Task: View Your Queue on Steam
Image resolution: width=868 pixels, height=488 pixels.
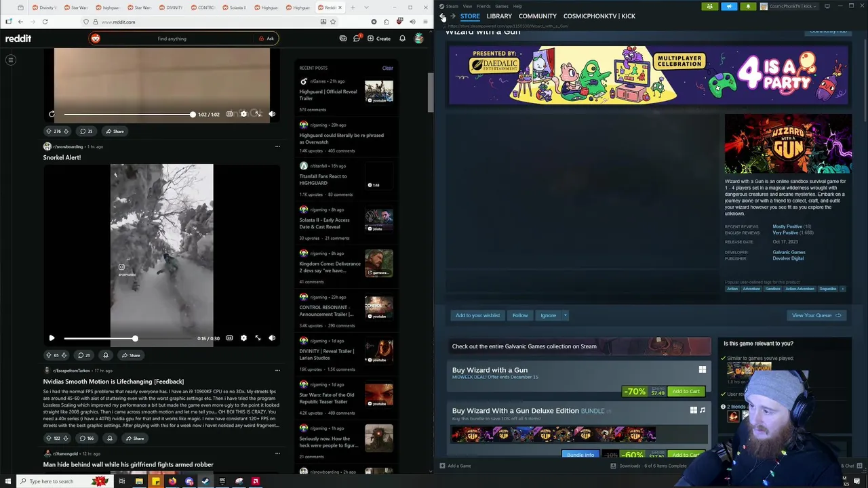Action: pos(816,315)
